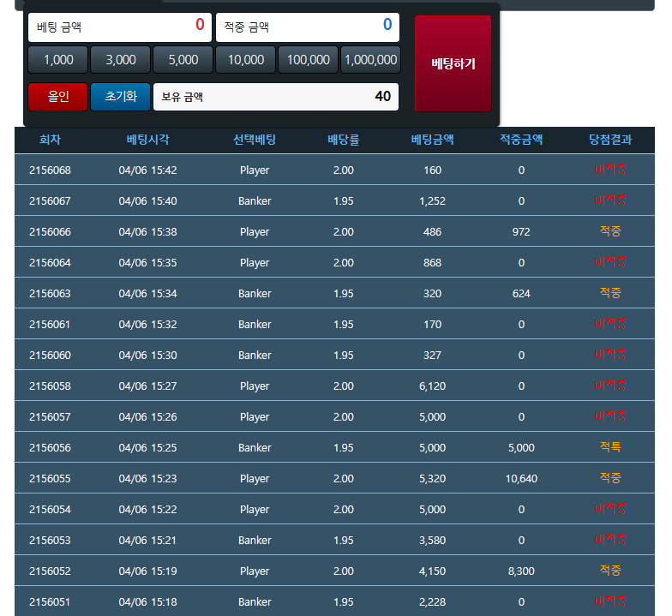Sort by the 회차 column header
This screenshot has height=616, width=672.
tap(50, 140)
